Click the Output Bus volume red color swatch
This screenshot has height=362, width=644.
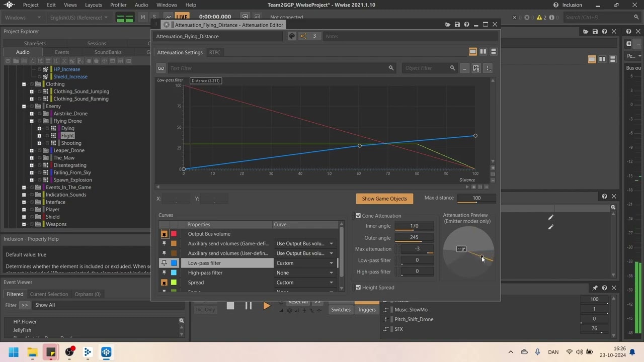click(174, 234)
